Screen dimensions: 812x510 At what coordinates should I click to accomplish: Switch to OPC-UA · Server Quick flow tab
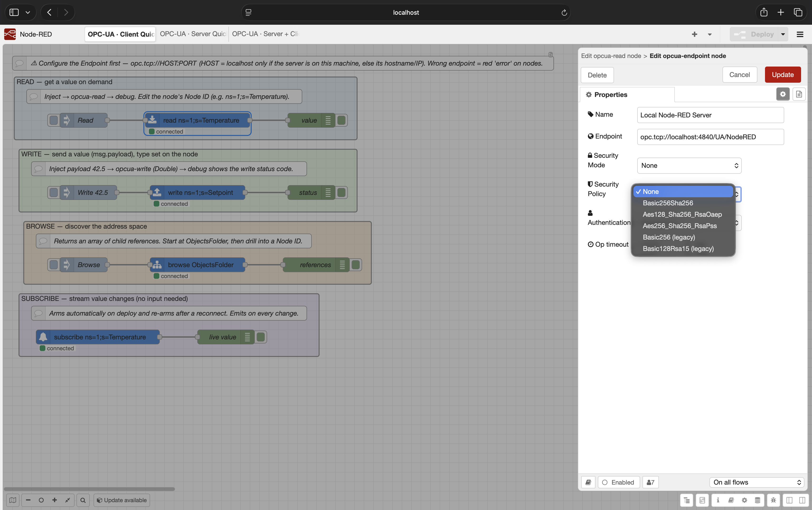192,34
